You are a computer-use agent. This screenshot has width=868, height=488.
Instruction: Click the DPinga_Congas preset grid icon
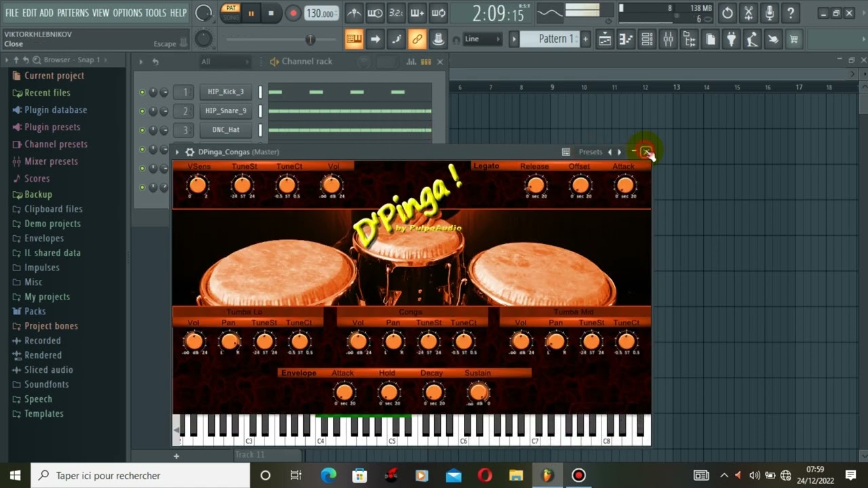point(566,152)
